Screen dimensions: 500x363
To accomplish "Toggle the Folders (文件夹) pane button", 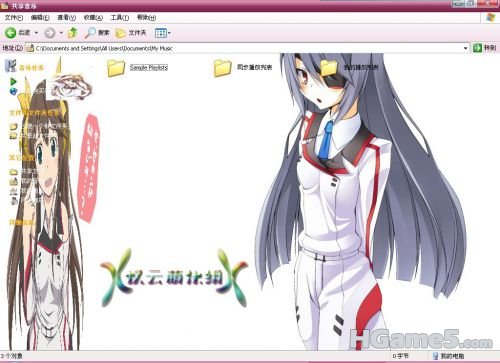I will coord(131,33).
